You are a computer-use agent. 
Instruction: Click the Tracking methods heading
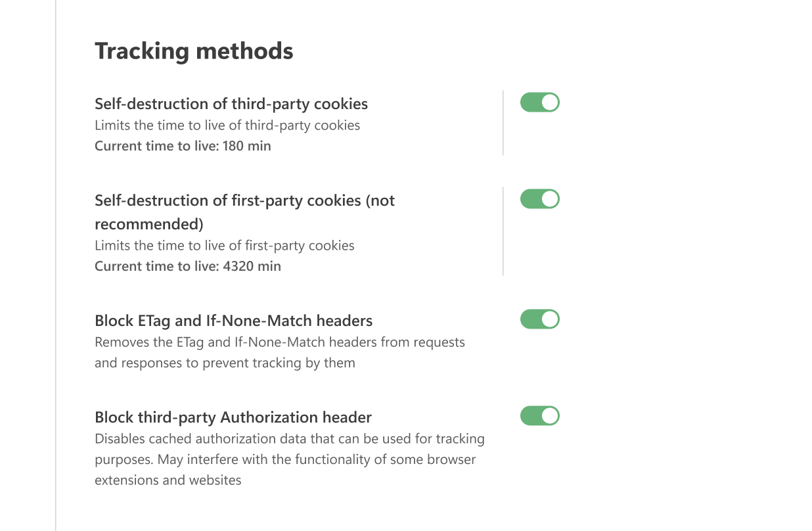pyautogui.click(x=194, y=50)
